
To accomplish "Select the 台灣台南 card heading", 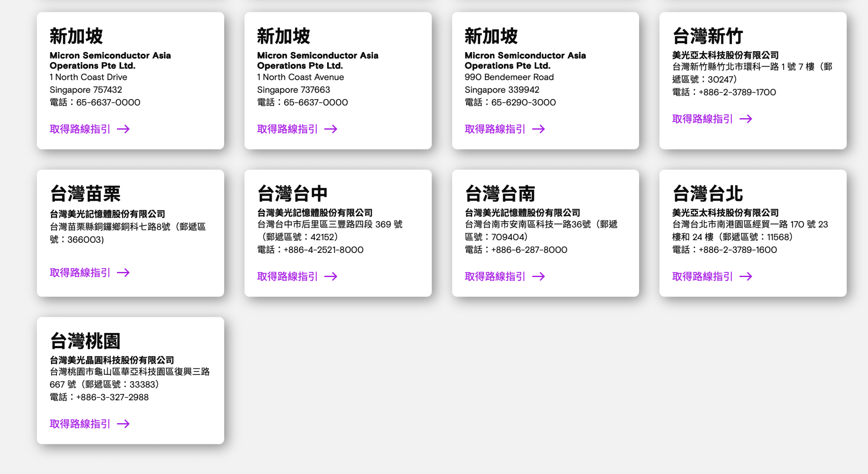I will tap(500, 194).
